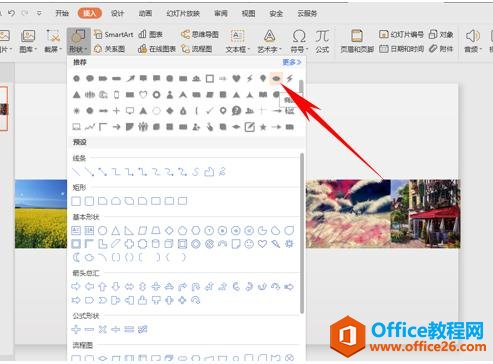493x364 pixels.
Task: Open the 幻灯片放映 slideshow tab
Action: [x=183, y=13]
